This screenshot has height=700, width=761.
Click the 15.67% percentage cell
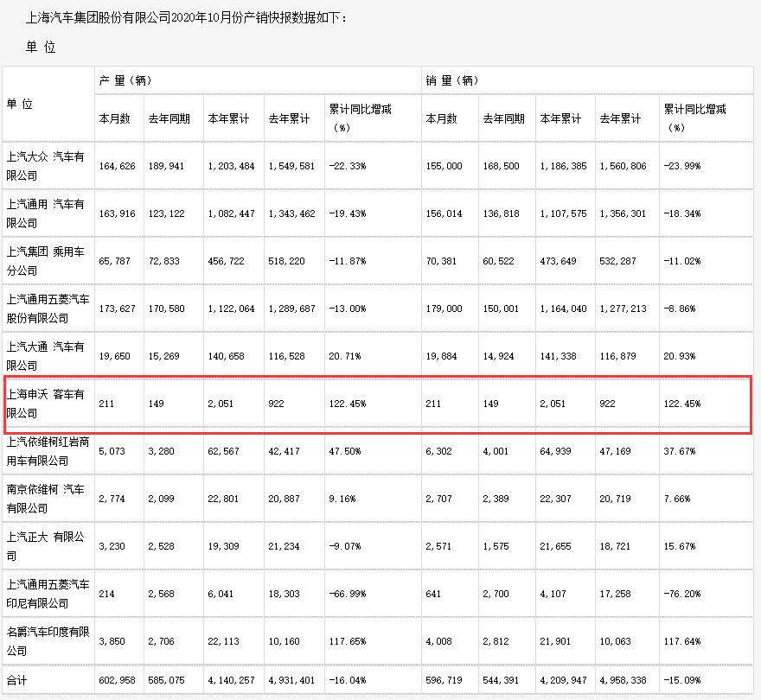click(680, 546)
